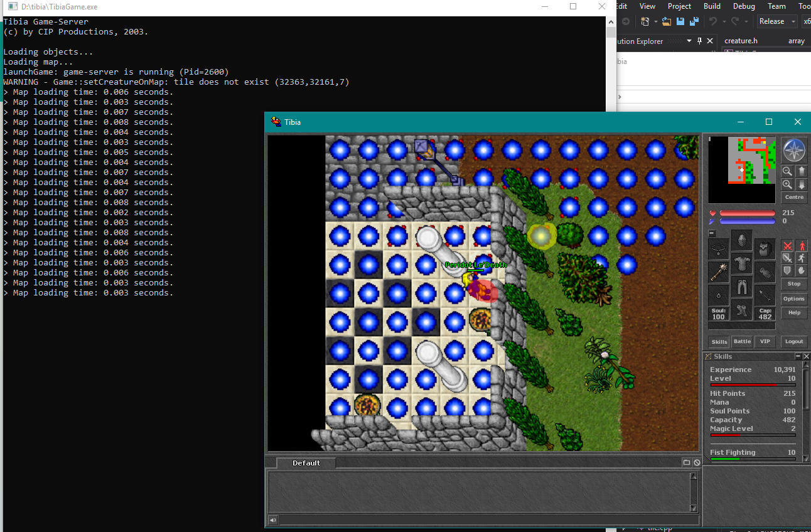Select the ammunition arrow slot
Screen dimensions: 811x532
click(x=765, y=295)
